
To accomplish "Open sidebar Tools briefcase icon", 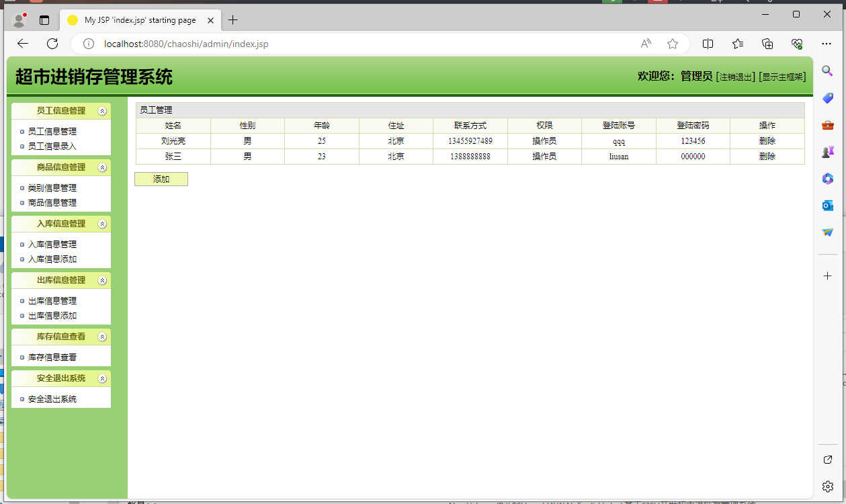I will pos(828,125).
